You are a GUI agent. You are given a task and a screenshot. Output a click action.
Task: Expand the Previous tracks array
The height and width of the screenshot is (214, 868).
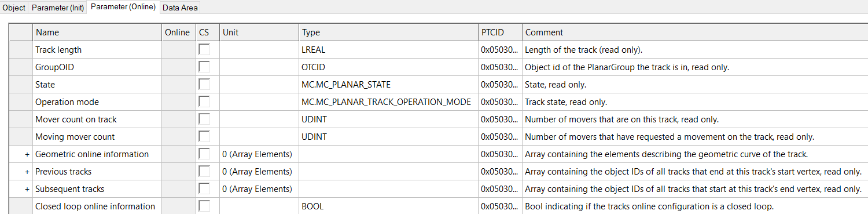point(27,172)
